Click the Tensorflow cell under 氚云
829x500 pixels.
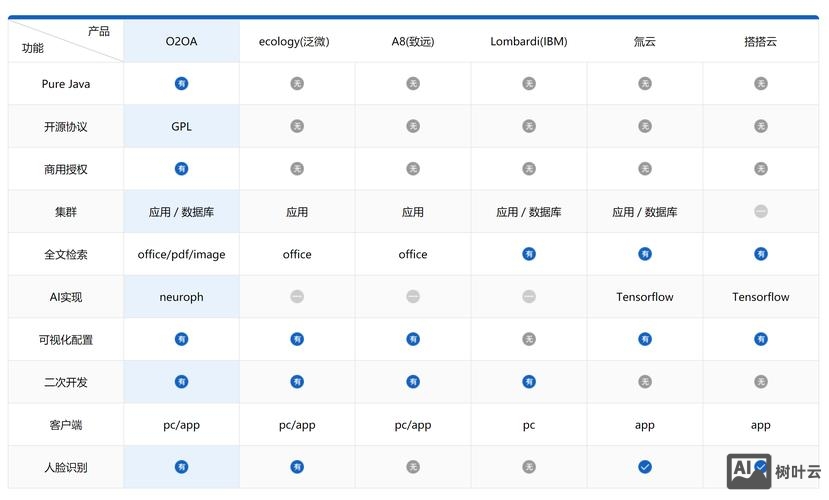(x=645, y=297)
